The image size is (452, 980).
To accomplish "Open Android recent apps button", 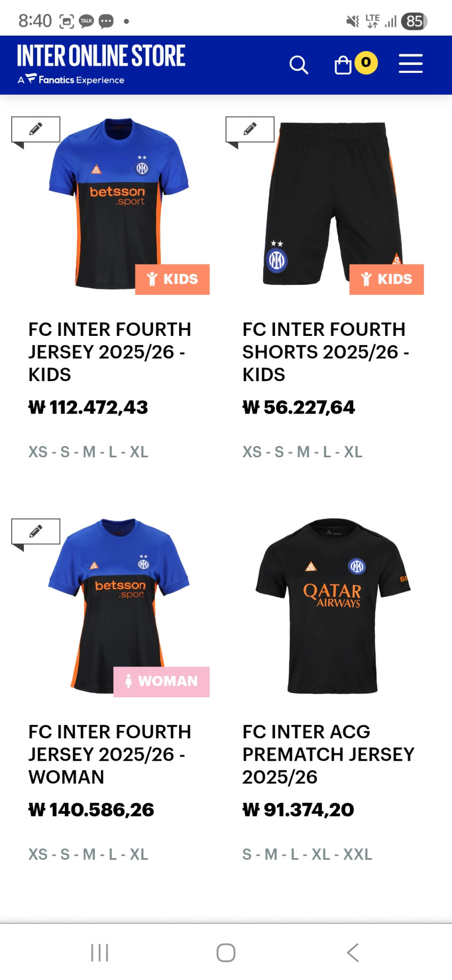I will [99, 953].
